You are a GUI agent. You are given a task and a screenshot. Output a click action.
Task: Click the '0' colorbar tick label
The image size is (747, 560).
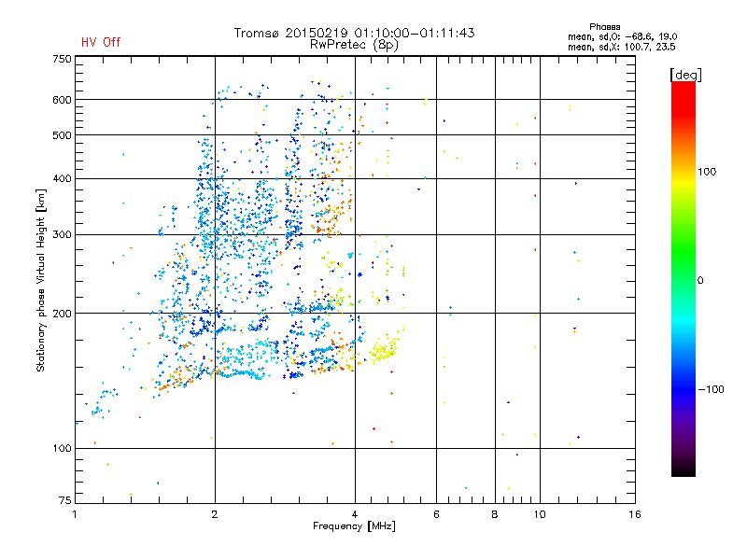[x=699, y=281]
